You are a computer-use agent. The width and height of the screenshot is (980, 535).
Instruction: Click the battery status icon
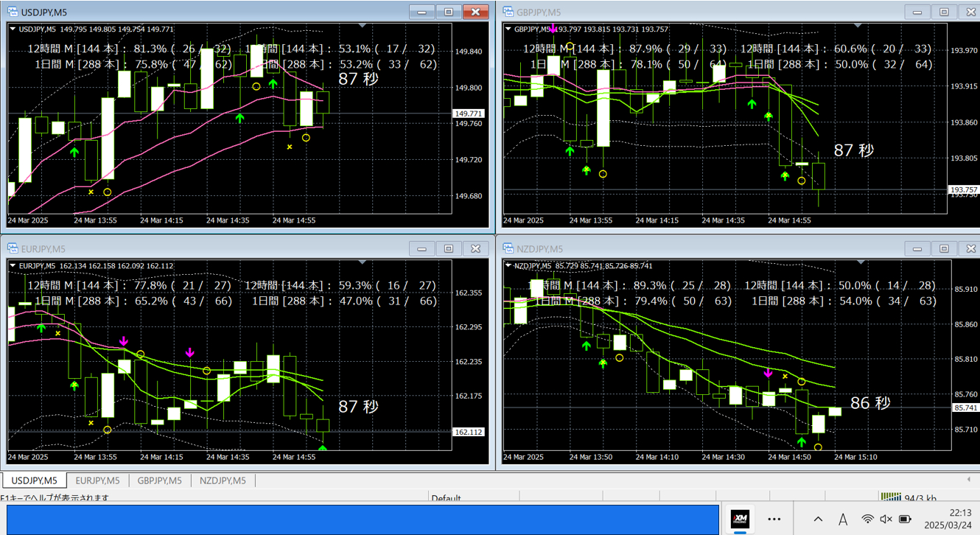coord(906,520)
